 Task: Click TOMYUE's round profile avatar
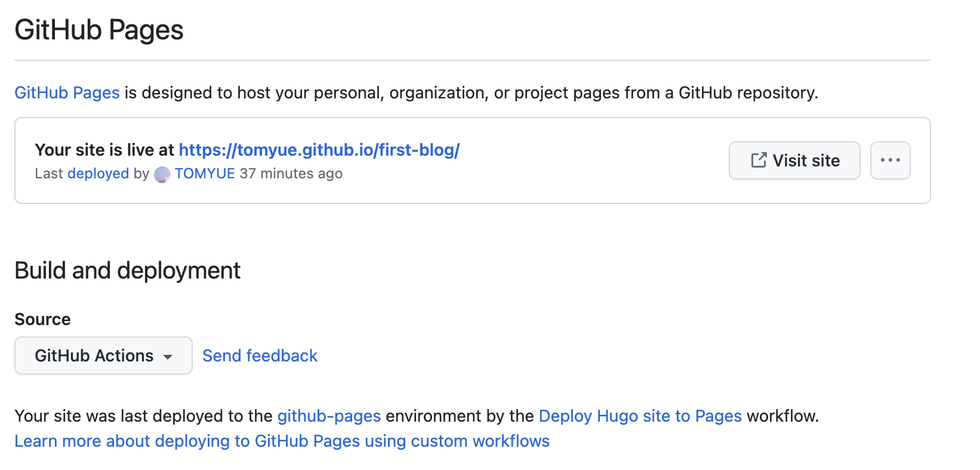click(162, 174)
